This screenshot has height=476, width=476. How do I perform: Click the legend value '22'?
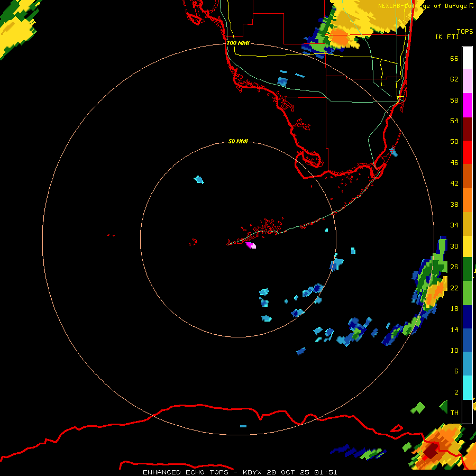tap(454, 288)
